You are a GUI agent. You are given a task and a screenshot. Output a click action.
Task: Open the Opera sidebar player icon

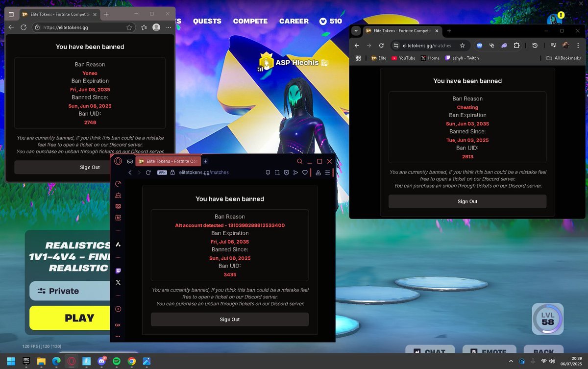118,309
